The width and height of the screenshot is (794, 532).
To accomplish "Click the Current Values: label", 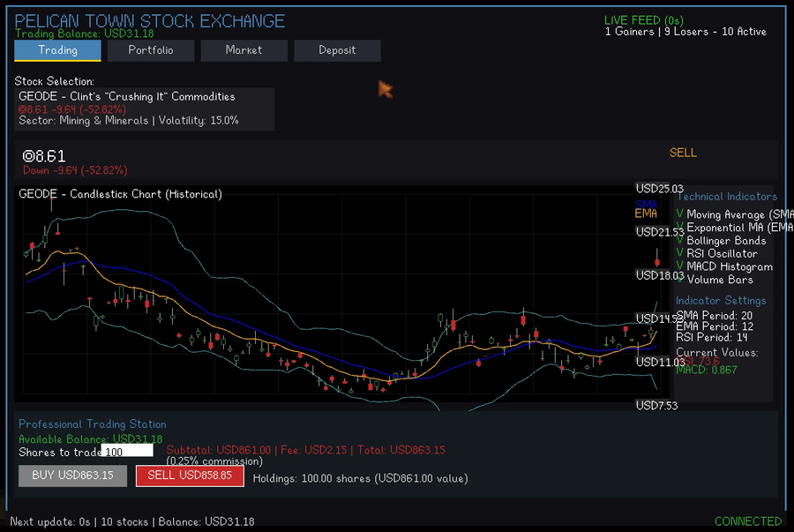I will [x=717, y=353].
